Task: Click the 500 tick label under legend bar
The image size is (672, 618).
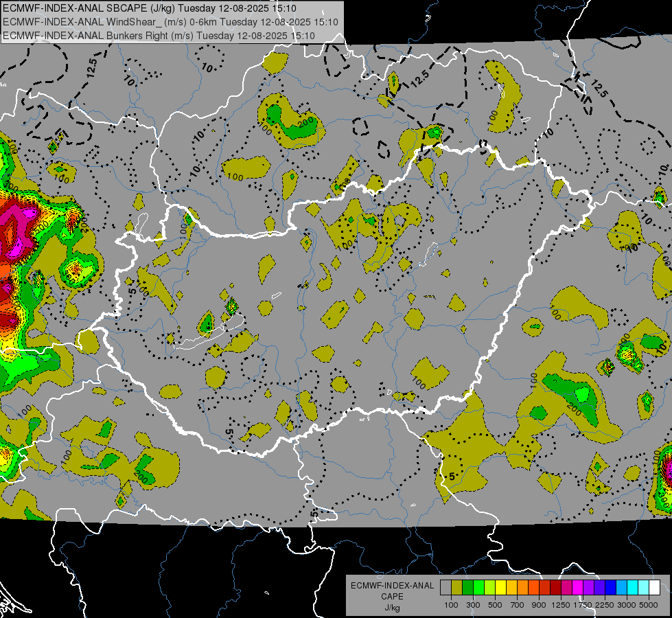Action: (x=495, y=605)
